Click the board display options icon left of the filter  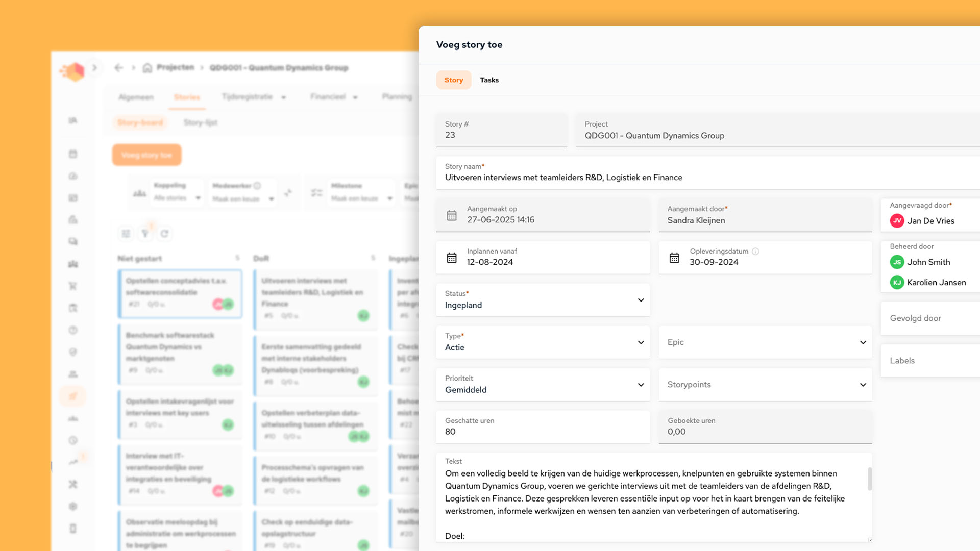pos(126,233)
